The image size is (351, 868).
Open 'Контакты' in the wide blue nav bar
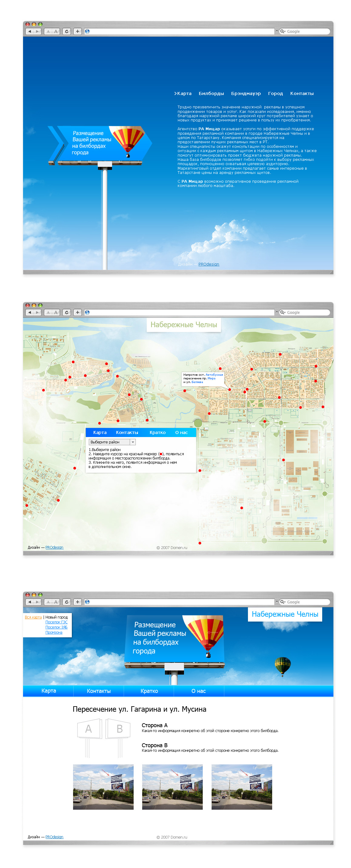[99, 691]
